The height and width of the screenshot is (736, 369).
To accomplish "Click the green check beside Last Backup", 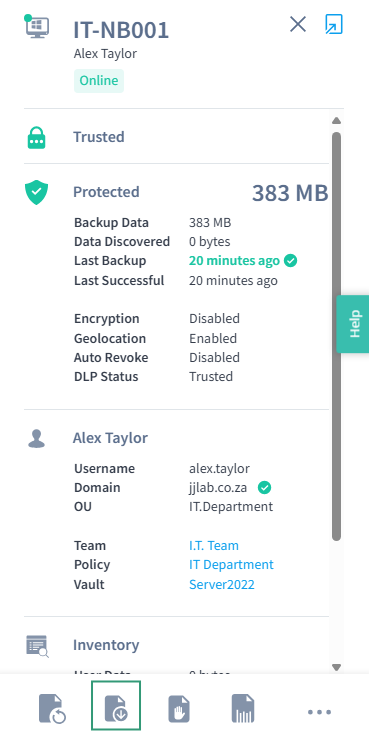I will [x=291, y=261].
